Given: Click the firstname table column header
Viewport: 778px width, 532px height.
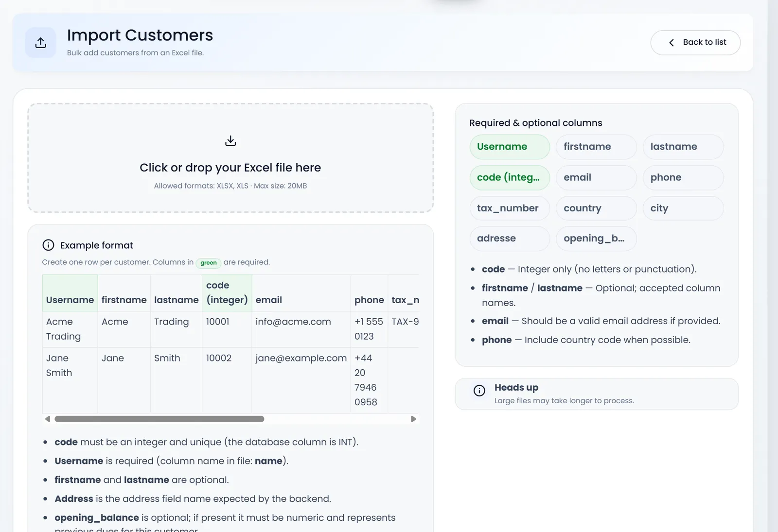Looking at the screenshot, I should point(124,293).
